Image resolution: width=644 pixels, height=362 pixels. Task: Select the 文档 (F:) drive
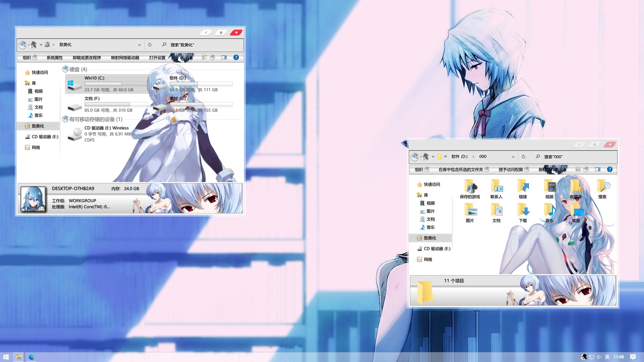(x=107, y=104)
